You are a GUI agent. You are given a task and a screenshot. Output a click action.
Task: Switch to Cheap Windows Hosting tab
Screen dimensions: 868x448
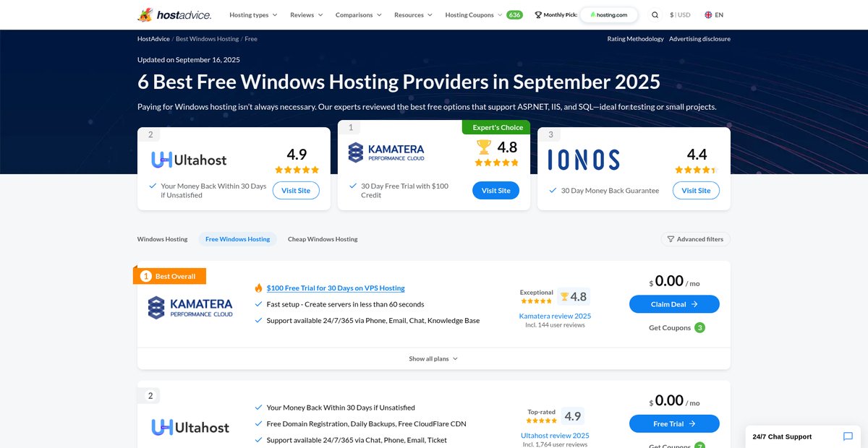[x=323, y=239]
